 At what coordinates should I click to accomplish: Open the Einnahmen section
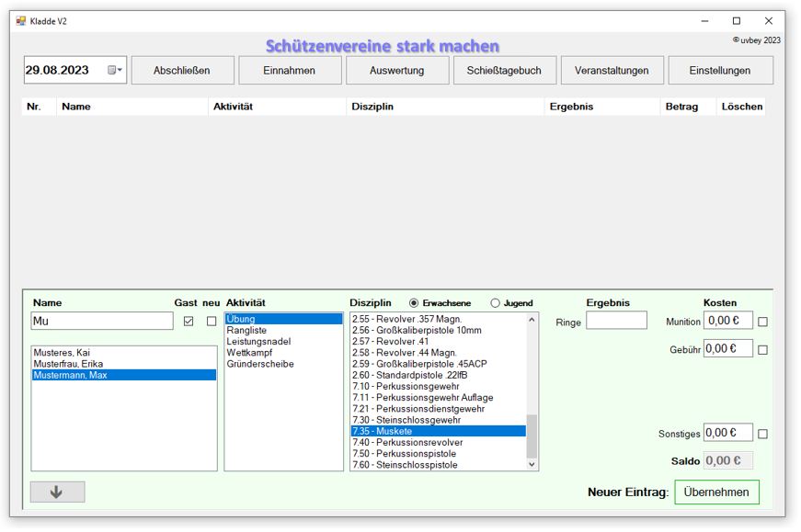click(x=290, y=71)
